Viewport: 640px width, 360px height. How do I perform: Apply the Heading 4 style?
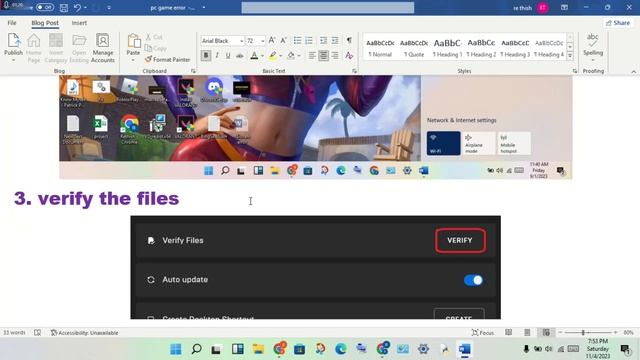(549, 48)
